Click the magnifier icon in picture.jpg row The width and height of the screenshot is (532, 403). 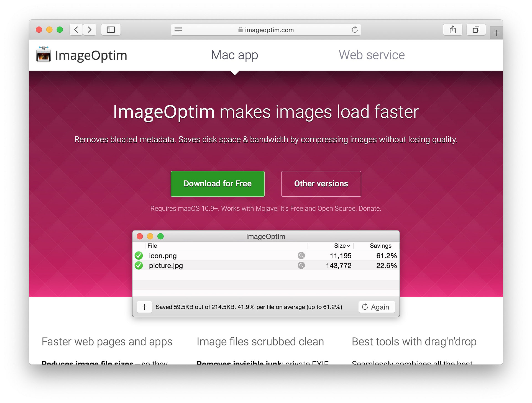pos(301,265)
